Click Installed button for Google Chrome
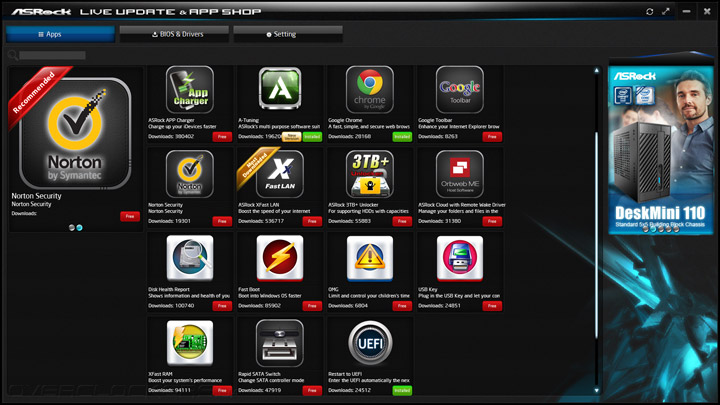 402,136
